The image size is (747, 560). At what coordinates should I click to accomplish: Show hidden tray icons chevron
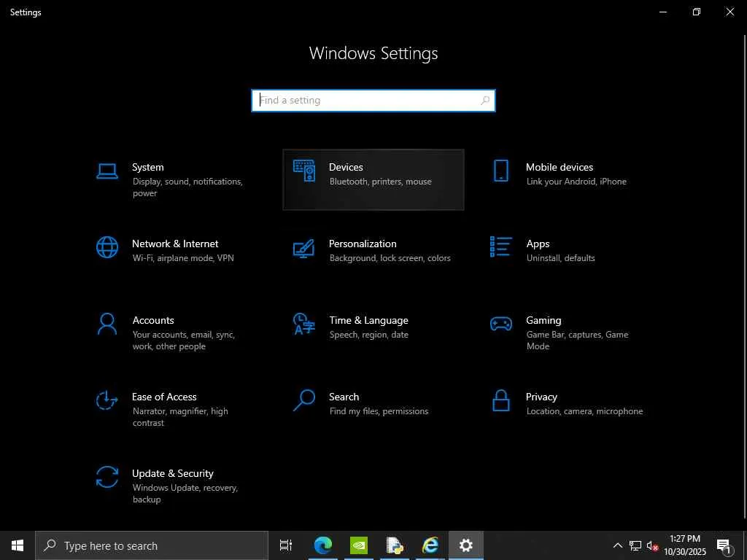point(617,545)
